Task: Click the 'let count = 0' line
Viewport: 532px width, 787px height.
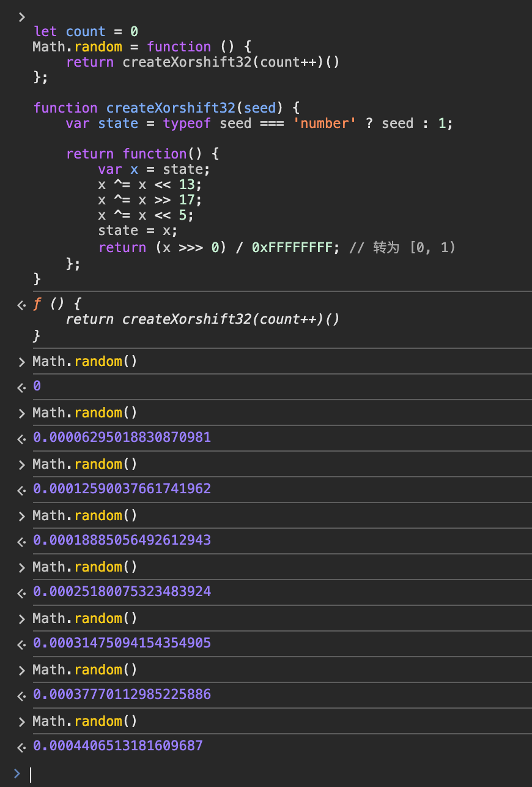Action: click(x=86, y=31)
